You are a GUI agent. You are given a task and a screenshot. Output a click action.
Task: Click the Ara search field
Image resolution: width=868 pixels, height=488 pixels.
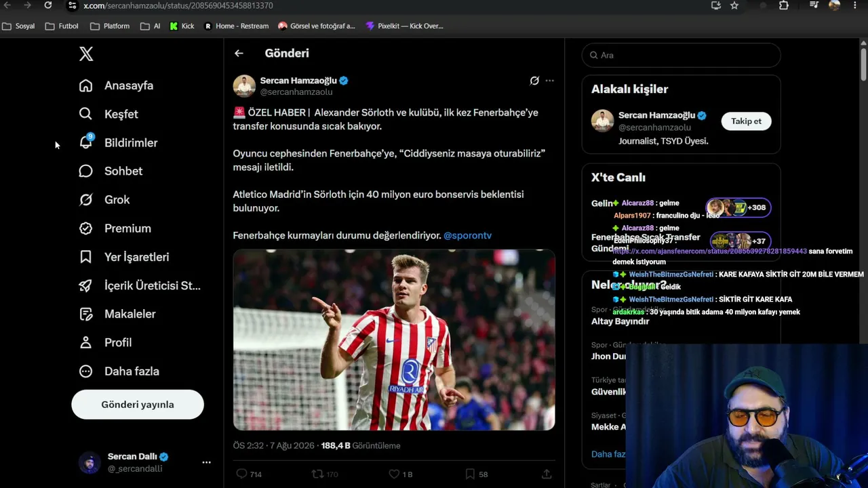click(x=681, y=55)
